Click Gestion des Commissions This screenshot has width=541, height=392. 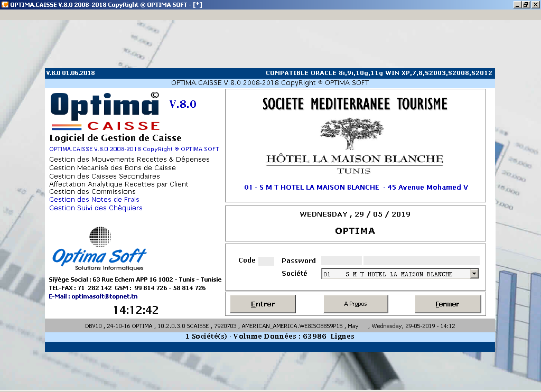(92, 192)
